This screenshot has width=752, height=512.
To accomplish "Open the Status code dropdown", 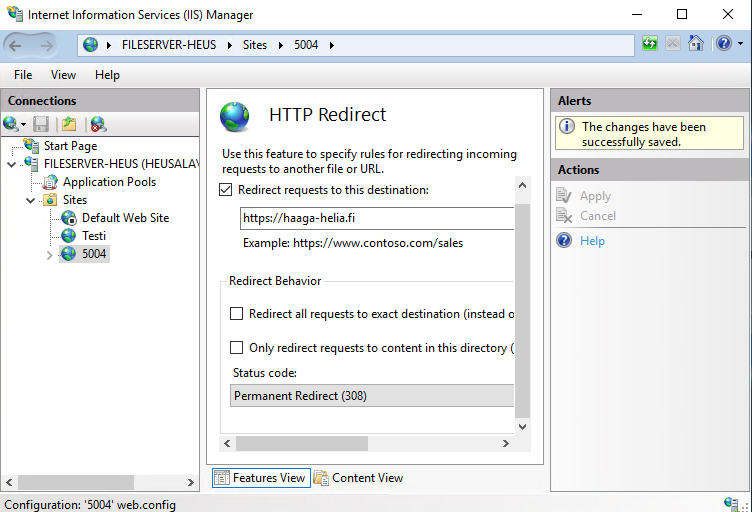I will (x=372, y=396).
